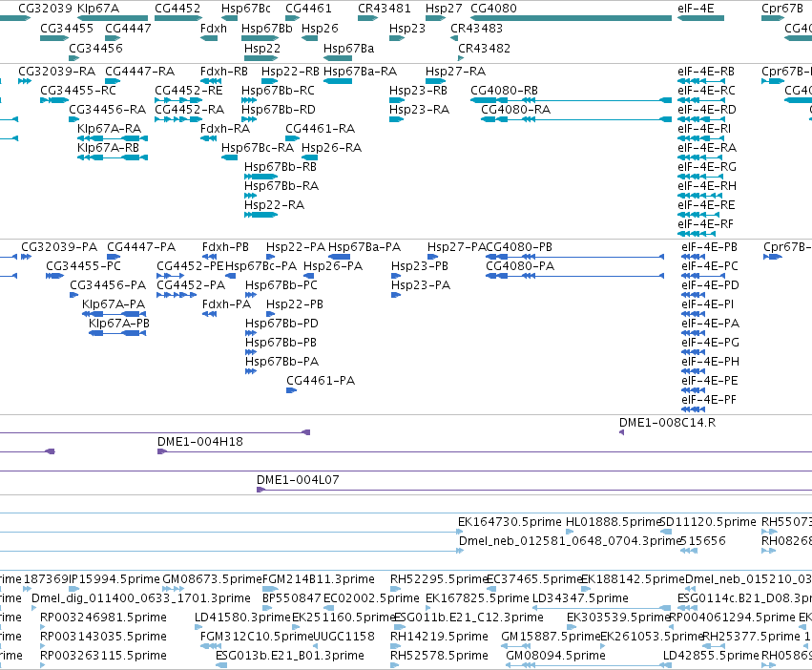This screenshot has width=812, height=670.
Task: Select the BP550847 EST label
Action: (292, 598)
